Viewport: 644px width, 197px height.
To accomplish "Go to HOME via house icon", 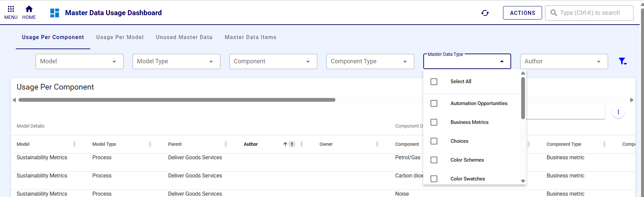I will pyautogui.click(x=29, y=9).
